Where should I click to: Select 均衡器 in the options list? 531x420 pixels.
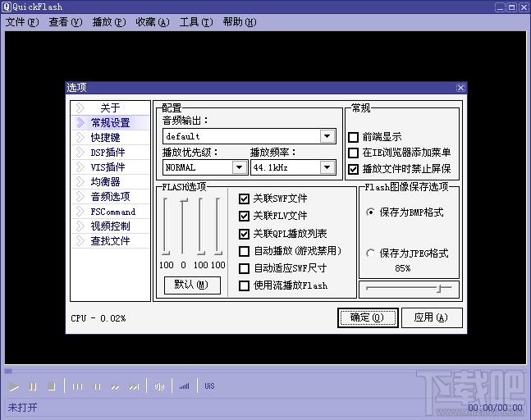(111, 182)
